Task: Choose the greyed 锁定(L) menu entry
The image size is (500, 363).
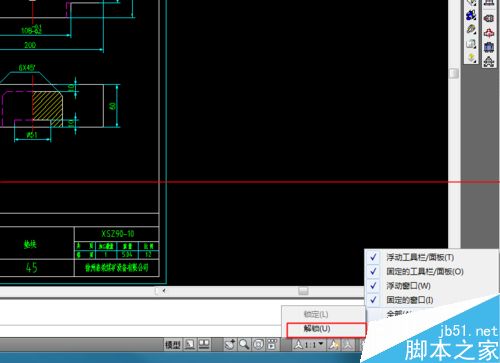Action: (x=323, y=314)
